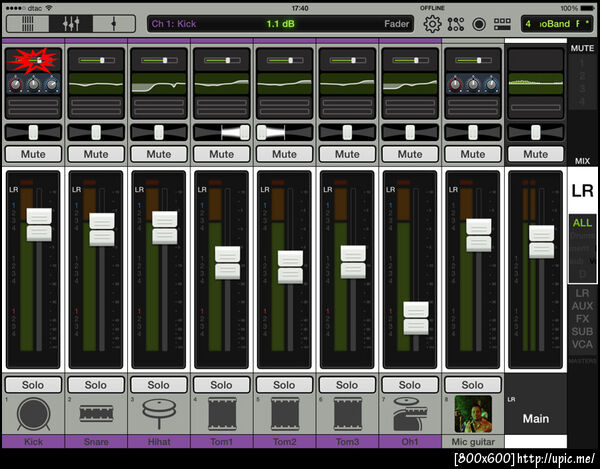Solo the Oh1 channel
Viewport: 600px width, 469px height.
(x=410, y=385)
